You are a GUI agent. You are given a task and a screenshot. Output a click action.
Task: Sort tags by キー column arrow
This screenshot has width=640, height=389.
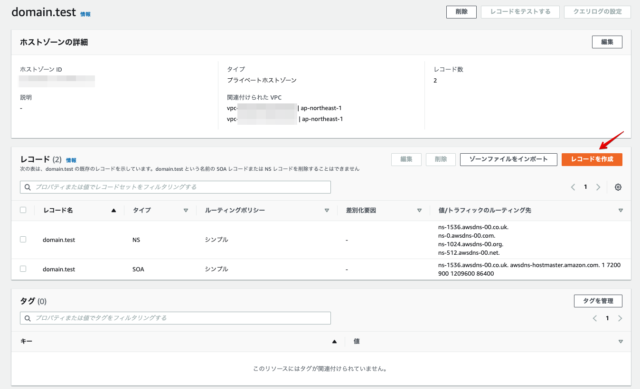tap(334, 342)
